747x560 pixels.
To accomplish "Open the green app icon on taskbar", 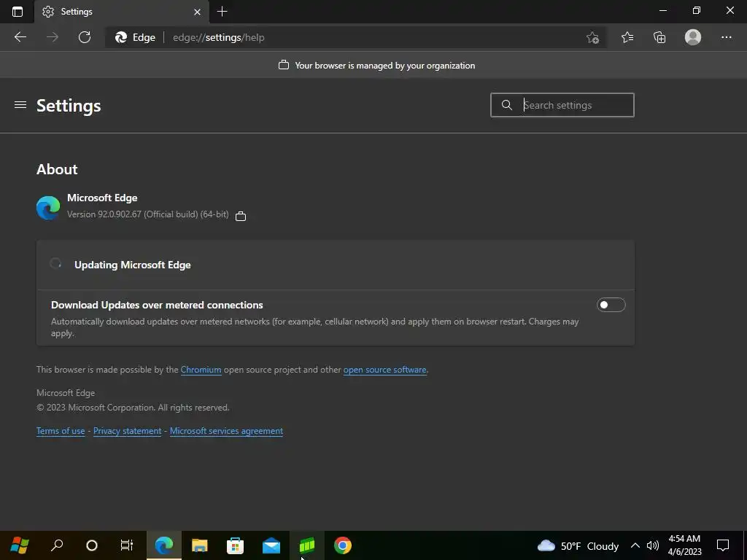I will coord(307,545).
